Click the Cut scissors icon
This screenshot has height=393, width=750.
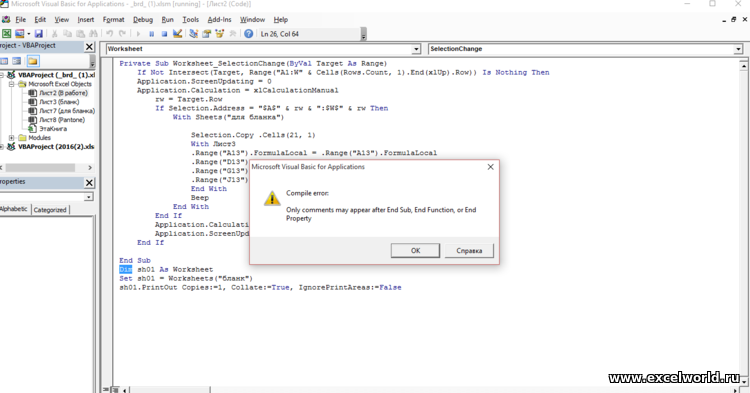pos(55,34)
